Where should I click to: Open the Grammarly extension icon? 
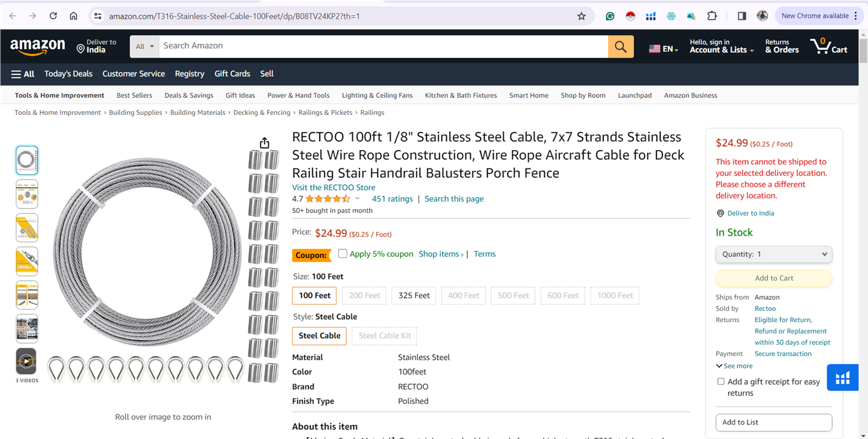click(x=610, y=16)
